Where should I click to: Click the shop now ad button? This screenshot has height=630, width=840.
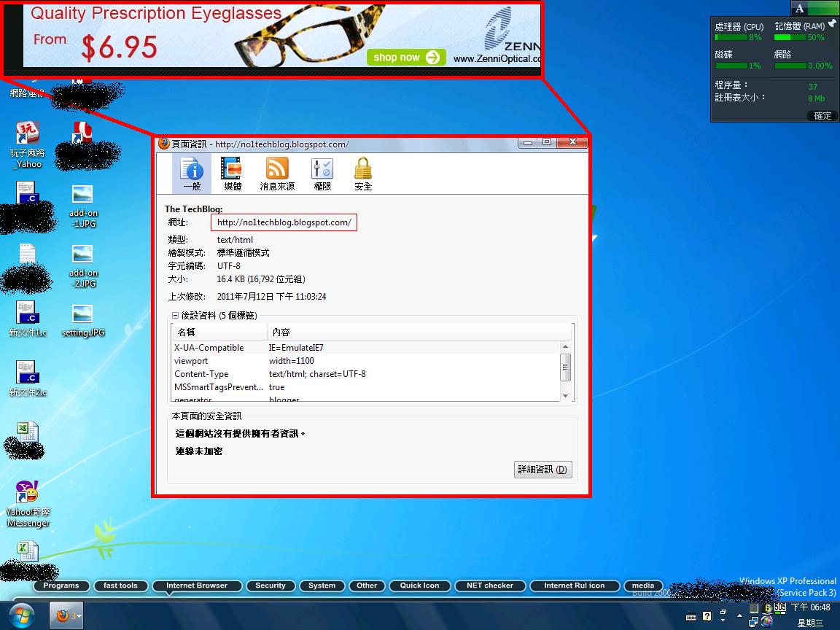pos(405,58)
